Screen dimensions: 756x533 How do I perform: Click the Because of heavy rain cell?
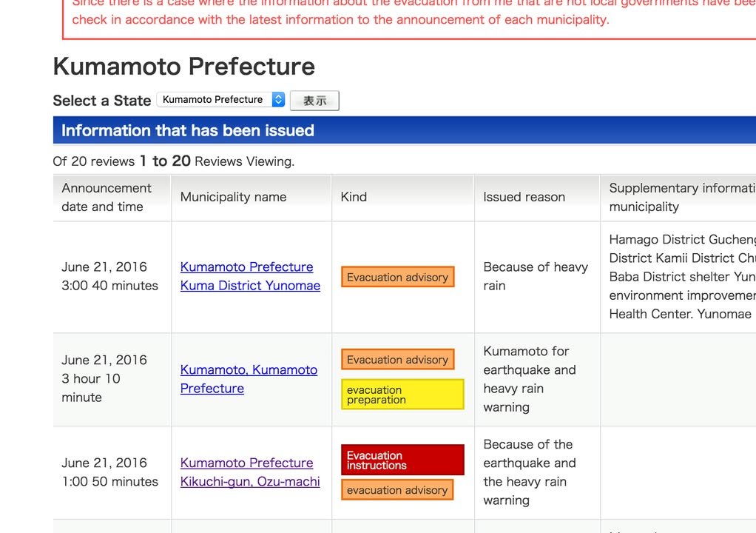536,276
